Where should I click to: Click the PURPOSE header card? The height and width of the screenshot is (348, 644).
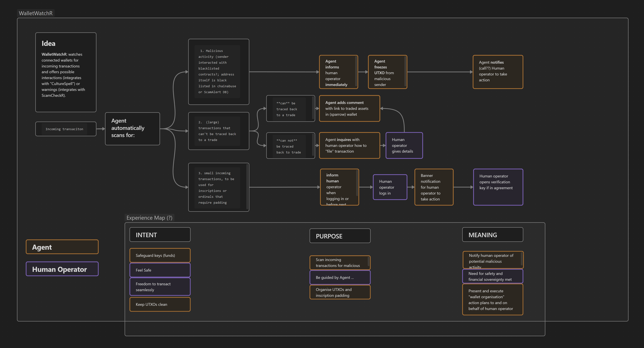(340, 236)
